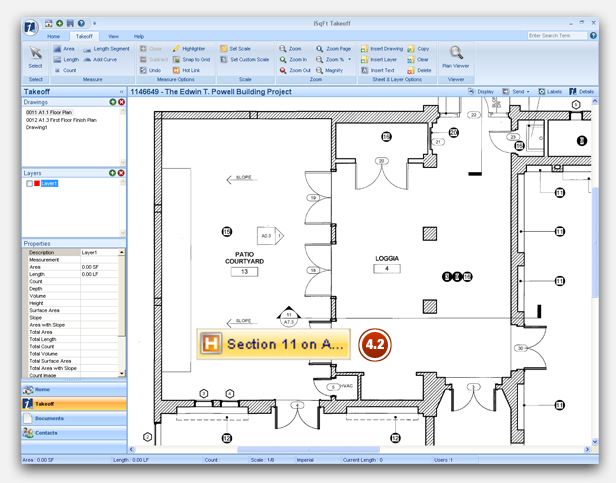Viewport: 616px width, 483px height.
Task: Click the quick access save icon
Action: coord(70,23)
